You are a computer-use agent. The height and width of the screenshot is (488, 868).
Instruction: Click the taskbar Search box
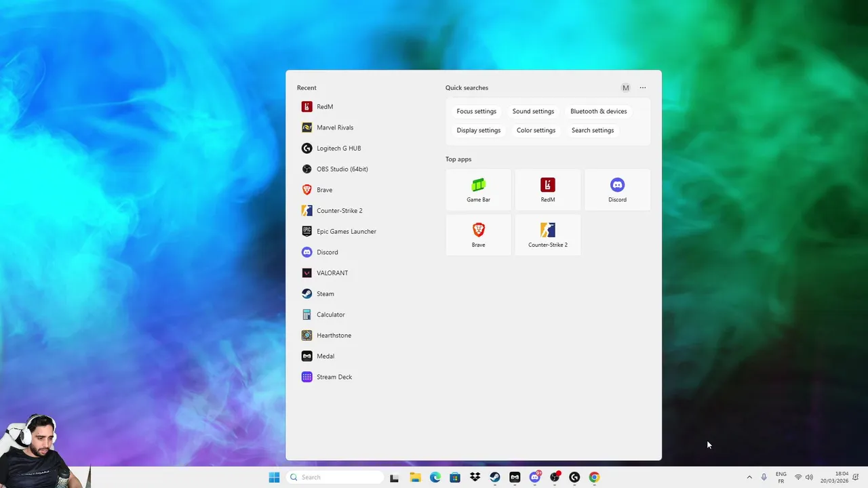pyautogui.click(x=335, y=477)
